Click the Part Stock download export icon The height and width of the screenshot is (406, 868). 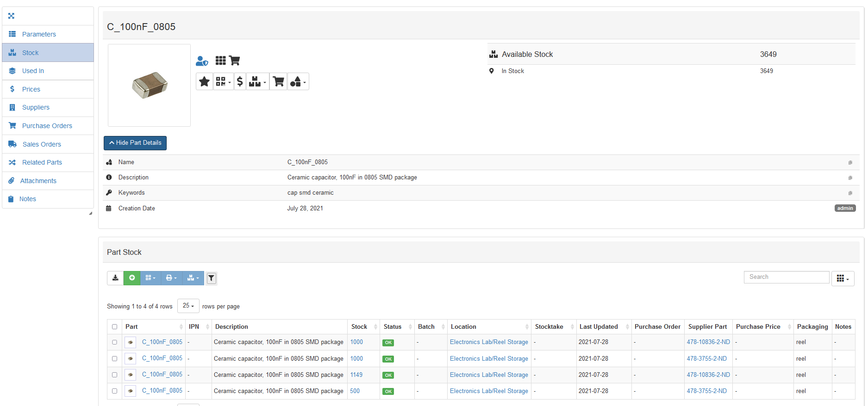pyautogui.click(x=115, y=278)
